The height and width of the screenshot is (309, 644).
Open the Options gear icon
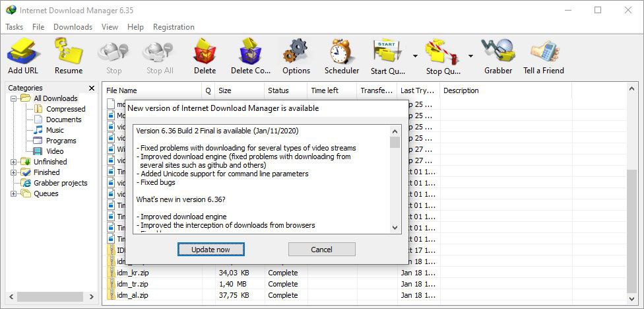click(x=296, y=51)
